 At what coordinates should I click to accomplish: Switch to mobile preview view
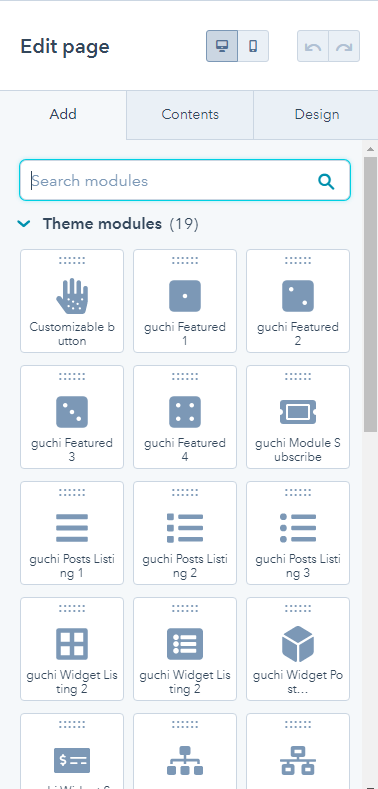click(253, 46)
